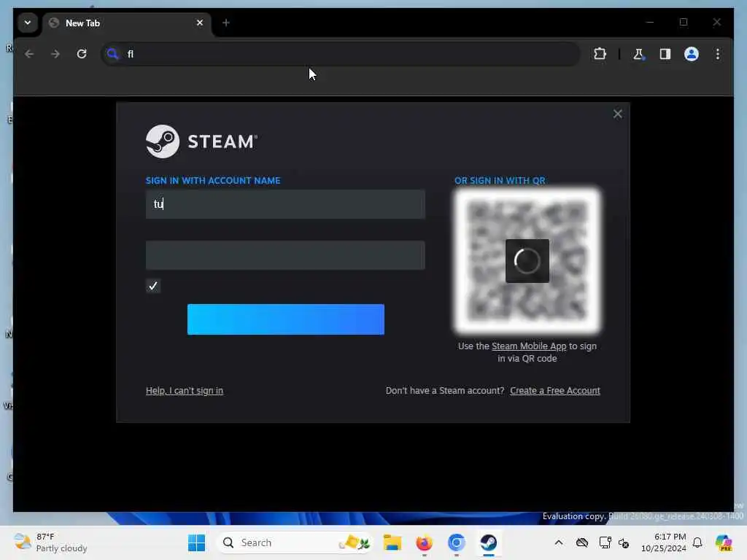The image size is (747, 560).
Task: Focus the Steam account name field
Action: 285,204
